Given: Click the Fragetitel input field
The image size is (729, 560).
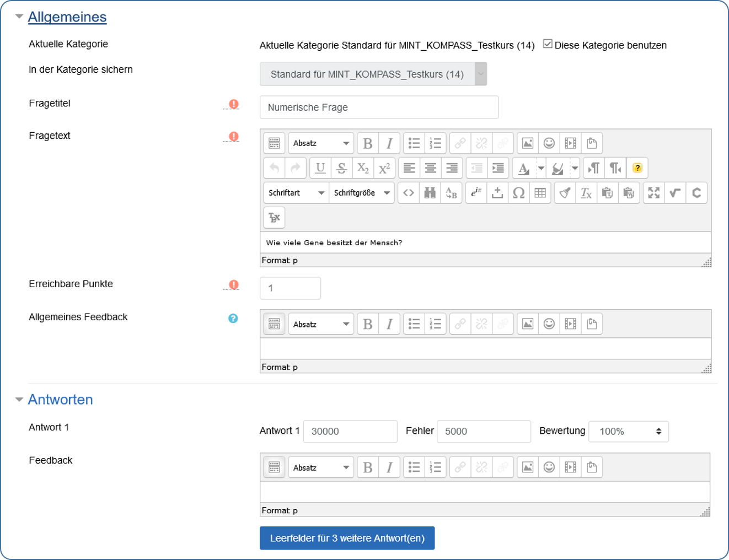Looking at the screenshot, I should (379, 107).
